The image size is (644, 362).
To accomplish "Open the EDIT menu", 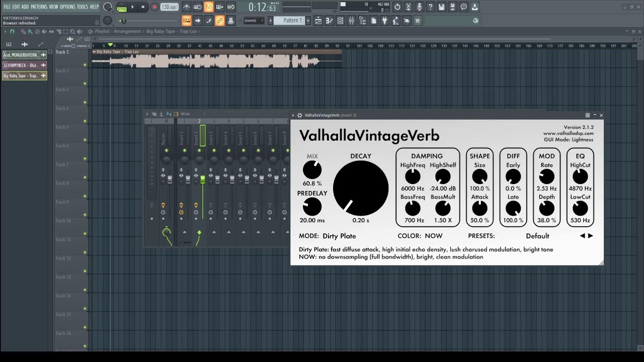I will [16, 7].
